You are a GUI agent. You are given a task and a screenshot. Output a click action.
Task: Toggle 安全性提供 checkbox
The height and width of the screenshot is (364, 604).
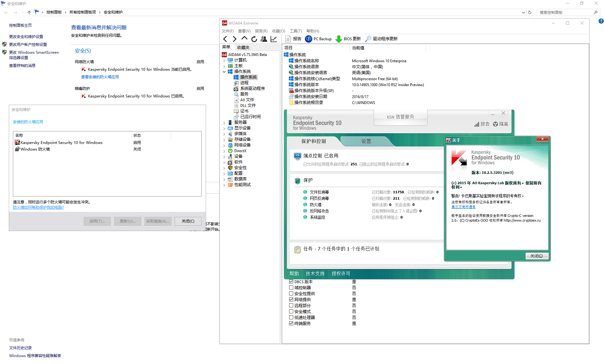point(291,294)
